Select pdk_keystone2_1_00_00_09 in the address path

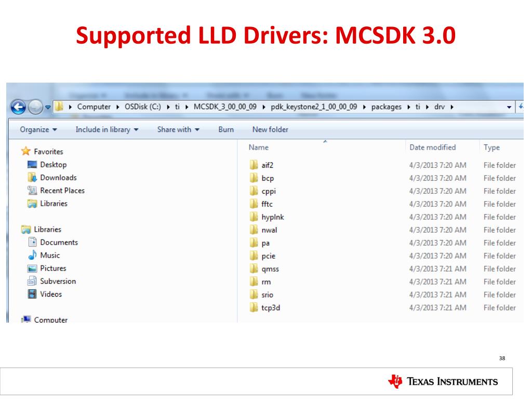pyautogui.click(x=313, y=107)
